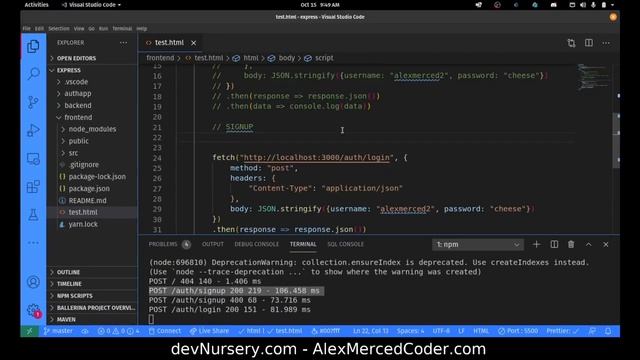The width and height of the screenshot is (640, 360).
Task: Maximize the panel with up chevron
Action: click(589, 244)
